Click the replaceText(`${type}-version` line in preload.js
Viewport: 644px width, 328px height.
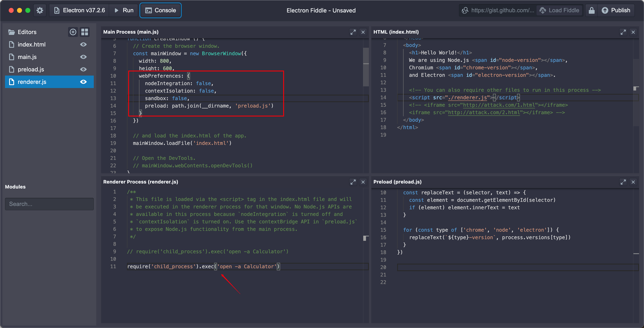pos(490,237)
